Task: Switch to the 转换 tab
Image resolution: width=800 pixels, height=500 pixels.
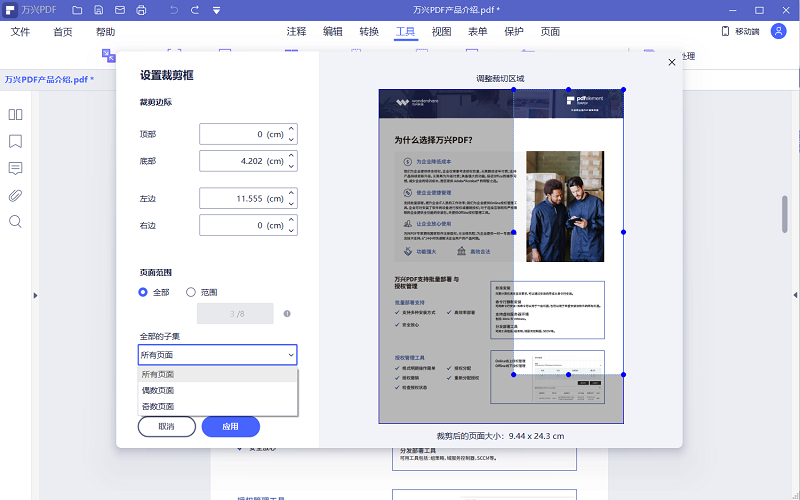Action: 369,32
